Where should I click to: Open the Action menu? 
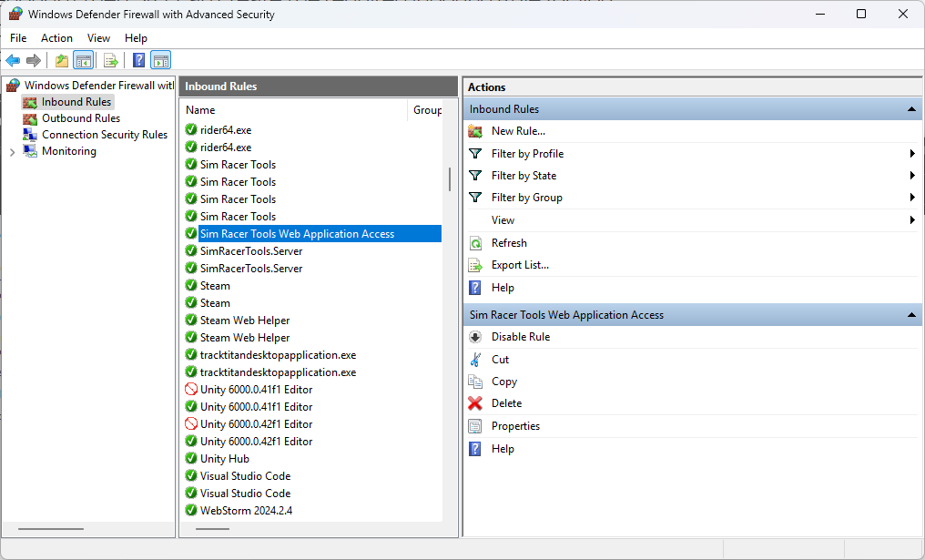click(x=56, y=38)
